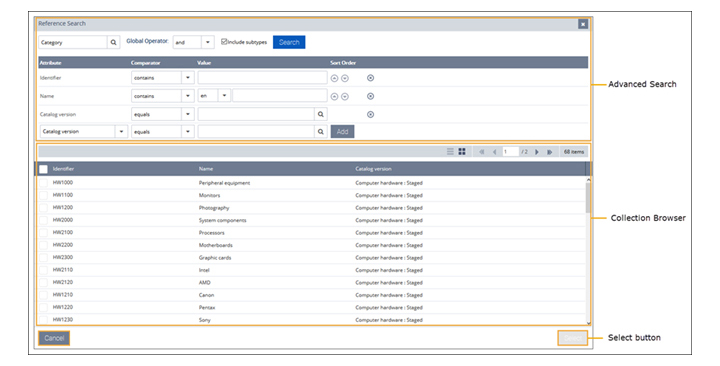The height and width of the screenshot is (366, 720).
Task: Check the HW1100 Monitors row checkbox
Action: [x=43, y=195]
